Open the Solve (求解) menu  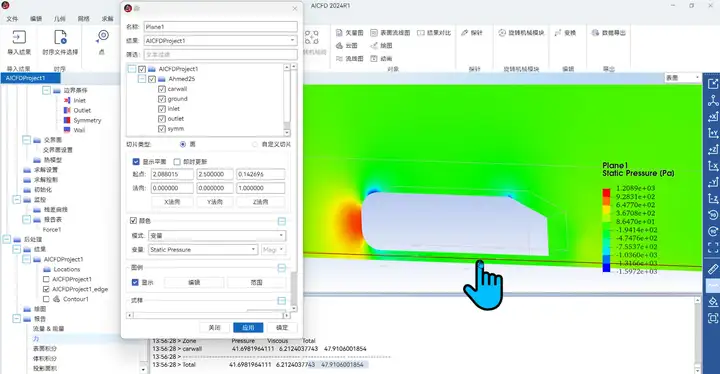[x=107, y=19]
